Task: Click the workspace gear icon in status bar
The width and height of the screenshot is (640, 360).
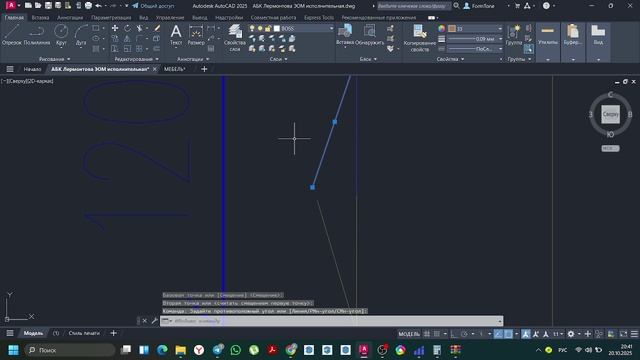Action: pyautogui.click(x=571, y=334)
